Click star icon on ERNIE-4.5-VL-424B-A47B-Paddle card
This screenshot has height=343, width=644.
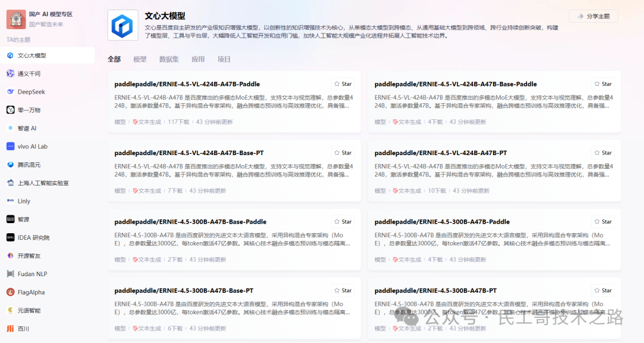[x=337, y=84]
